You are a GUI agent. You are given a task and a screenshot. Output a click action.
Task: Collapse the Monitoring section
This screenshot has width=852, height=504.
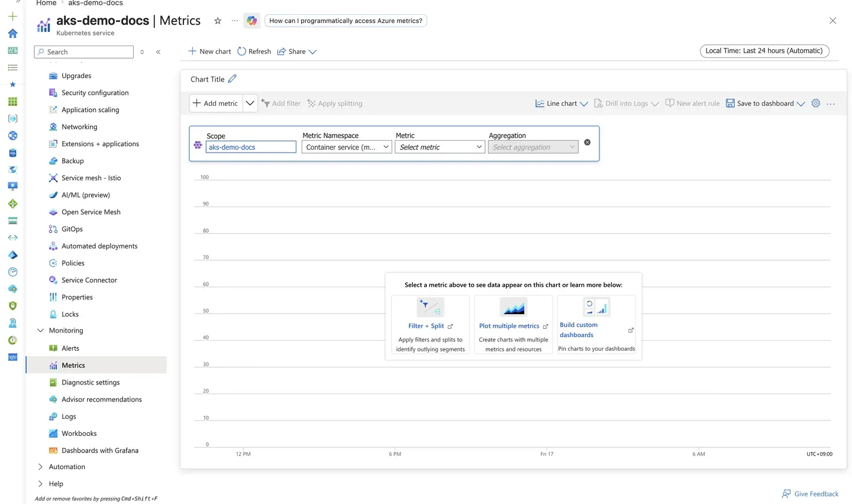40,331
